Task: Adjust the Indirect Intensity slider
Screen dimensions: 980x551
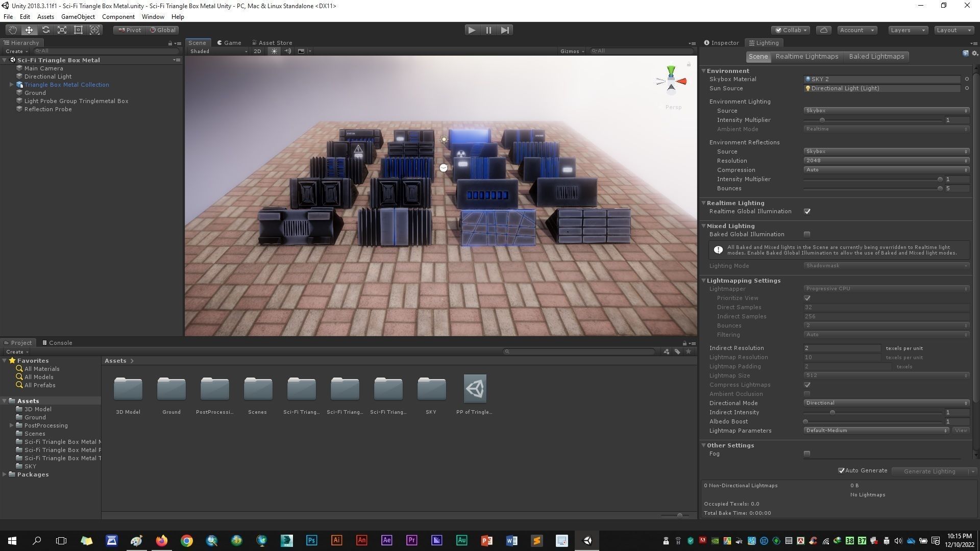Action: pyautogui.click(x=832, y=412)
